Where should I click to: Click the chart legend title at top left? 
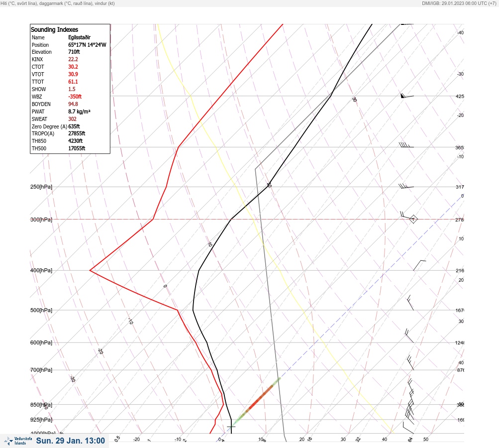pyautogui.click(x=58, y=3)
